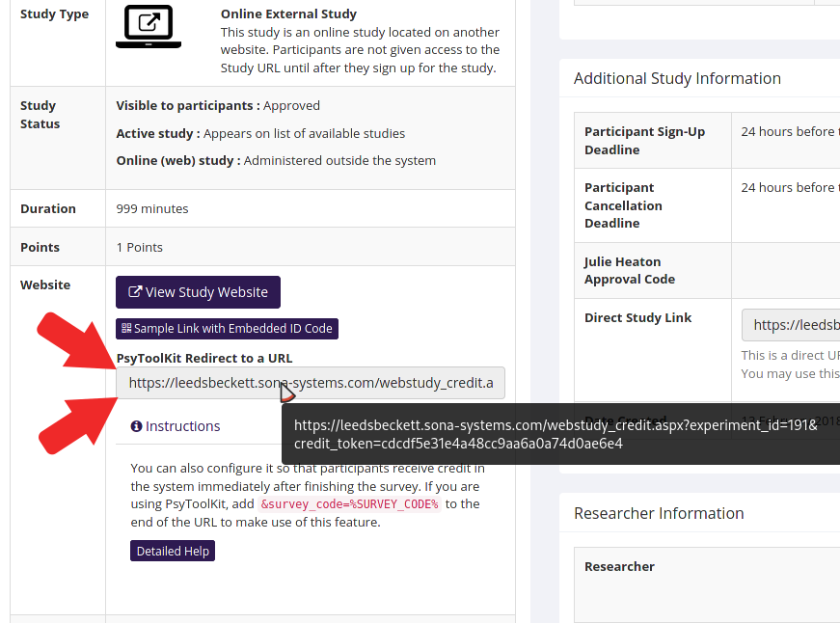Click the &survey_code=%SURVEY_CODE% code snippet
The height and width of the screenshot is (623, 840).
tap(349, 504)
